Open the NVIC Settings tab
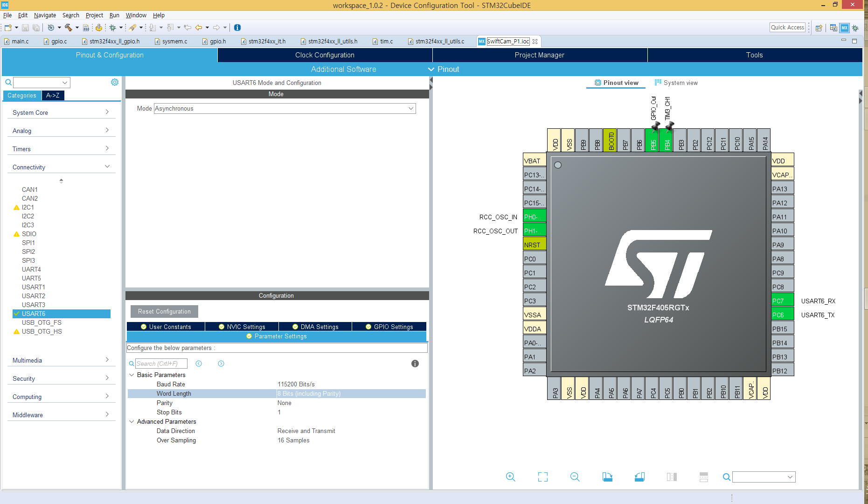The image size is (868, 504). (x=242, y=327)
